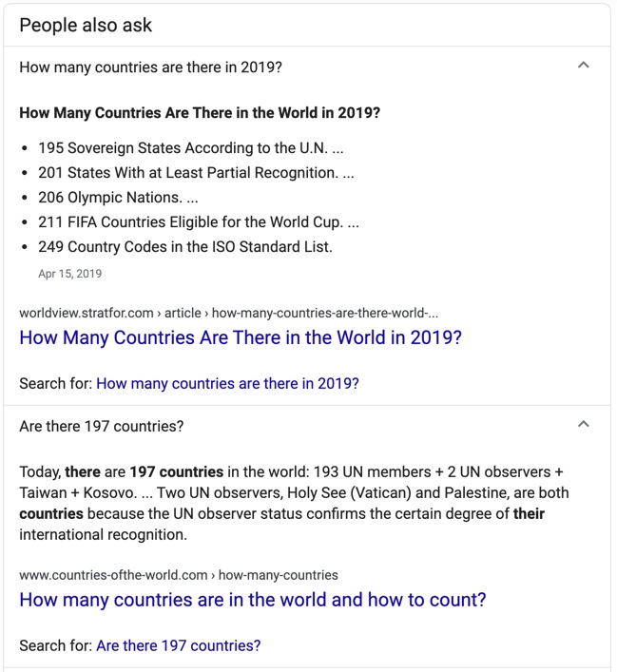
Task: Search for 'Are there 197 countries?' link
Action: (x=179, y=645)
